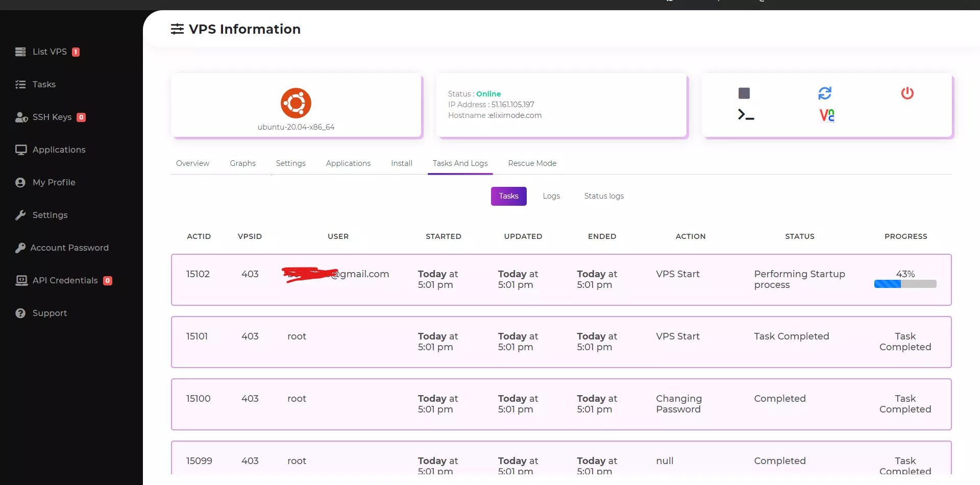Open API Credentials from the sidebar icon
The height and width of the screenshot is (485, 980).
point(21,280)
